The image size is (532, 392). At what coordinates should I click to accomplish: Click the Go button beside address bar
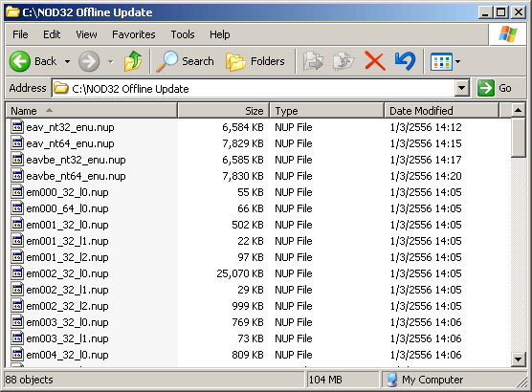click(495, 88)
